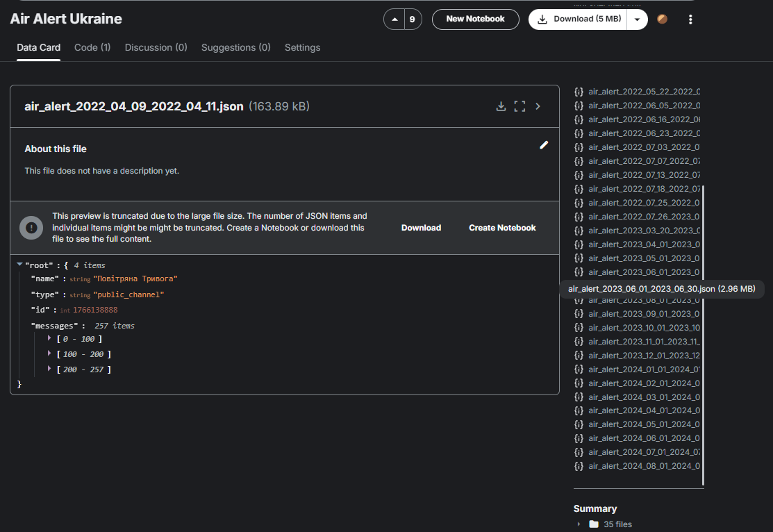The width and height of the screenshot is (773, 532).
Task: Expand messages range 200 - 257
Action: click(x=49, y=369)
